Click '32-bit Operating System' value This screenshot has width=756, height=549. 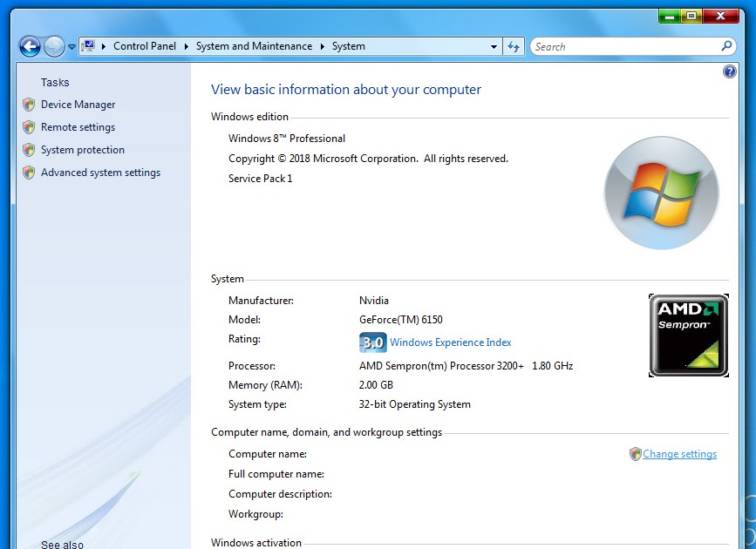click(415, 404)
